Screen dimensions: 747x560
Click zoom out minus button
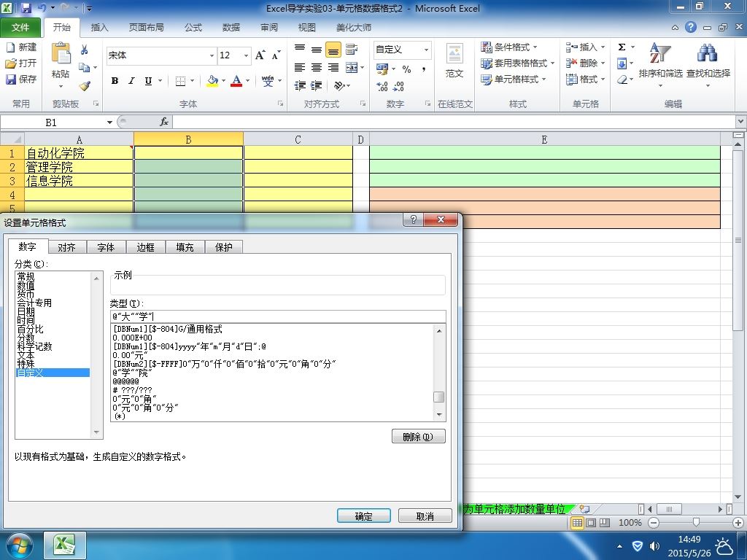pyautogui.click(x=654, y=523)
